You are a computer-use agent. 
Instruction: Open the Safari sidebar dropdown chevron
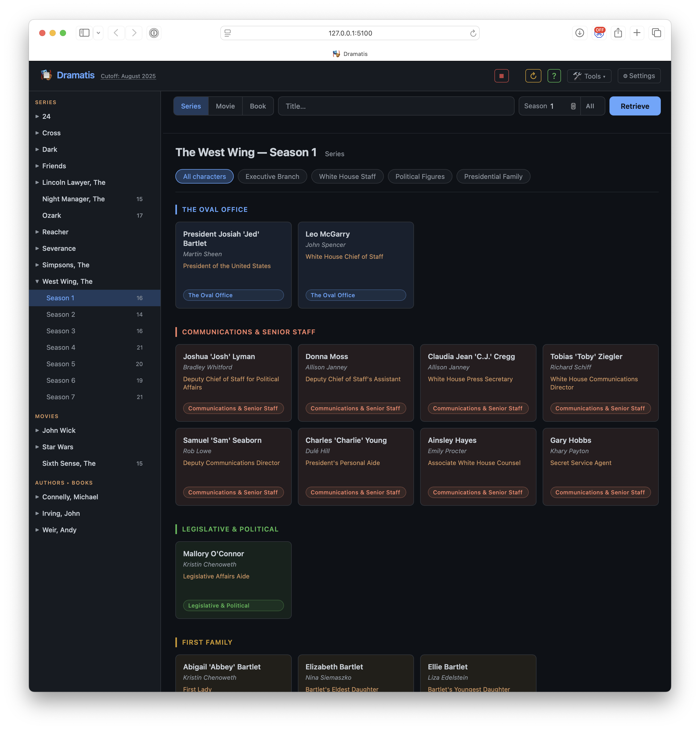pos(98,33)
